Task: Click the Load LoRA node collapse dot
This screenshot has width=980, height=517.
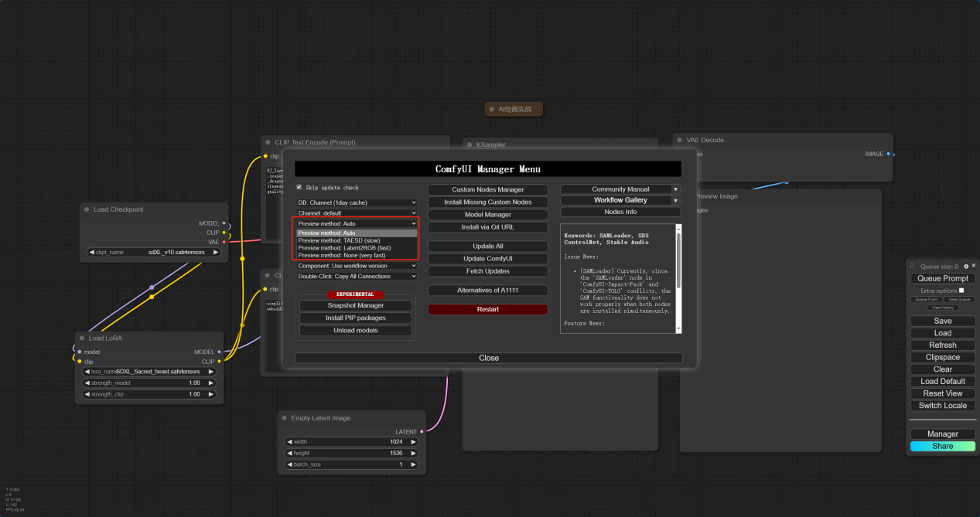Action: click(x=83, y=338)
